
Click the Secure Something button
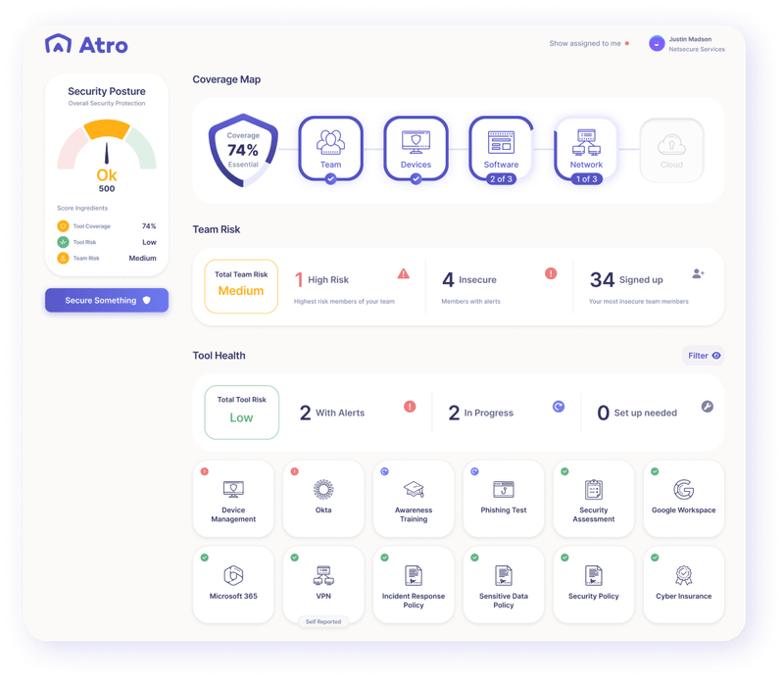tap(106, 300)
